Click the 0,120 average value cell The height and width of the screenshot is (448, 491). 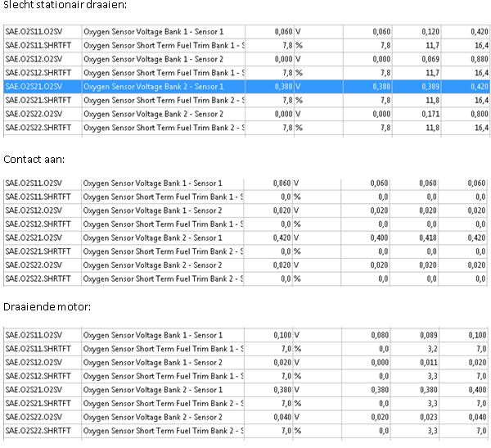(430, 31)
